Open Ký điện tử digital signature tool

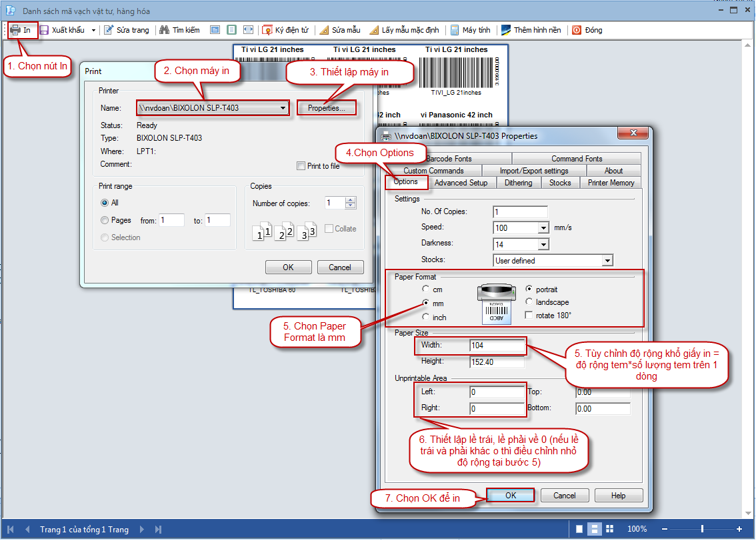click(x=286, y=30)
